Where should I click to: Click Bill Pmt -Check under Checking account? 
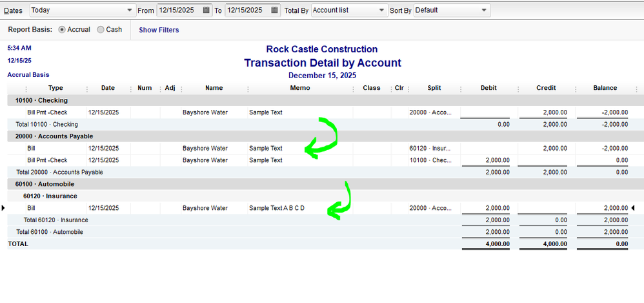point(47,112)
